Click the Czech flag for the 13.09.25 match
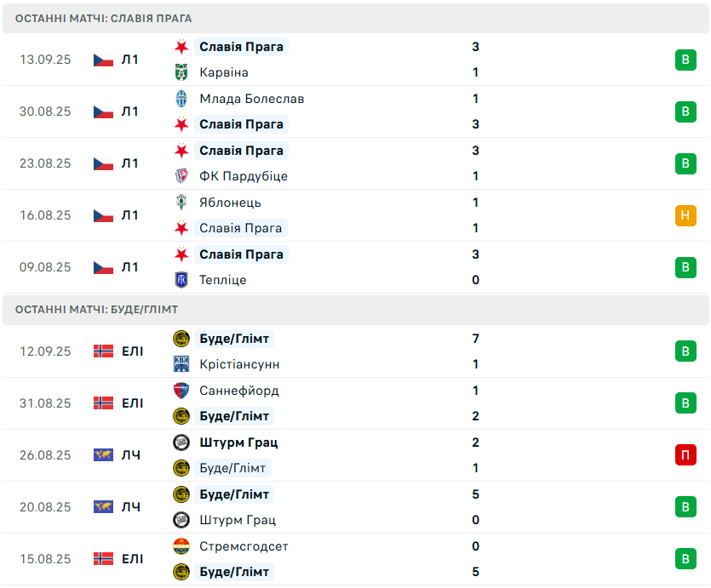Viewport: 711px width, 588px height. (x=103, y=60)
